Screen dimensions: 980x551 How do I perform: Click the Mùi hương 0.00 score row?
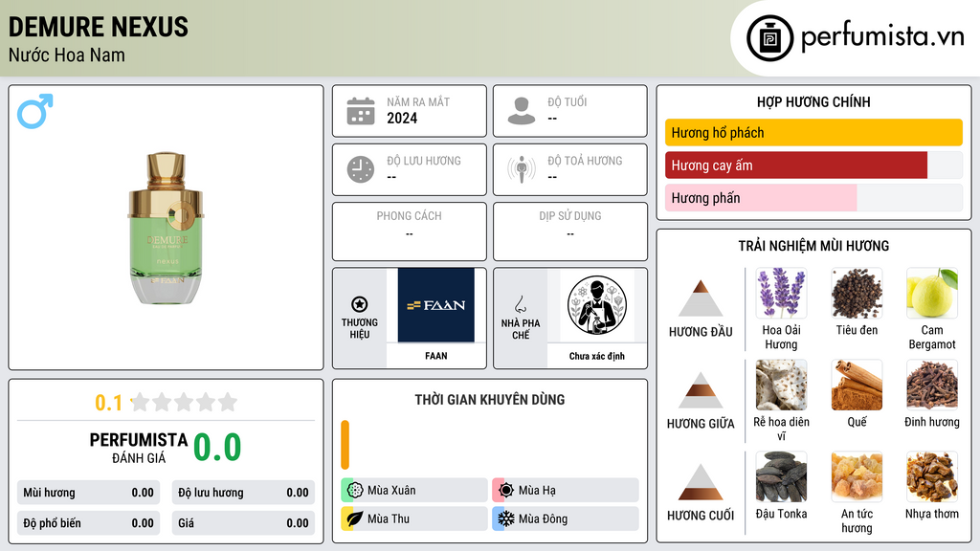tap(88, 493)
